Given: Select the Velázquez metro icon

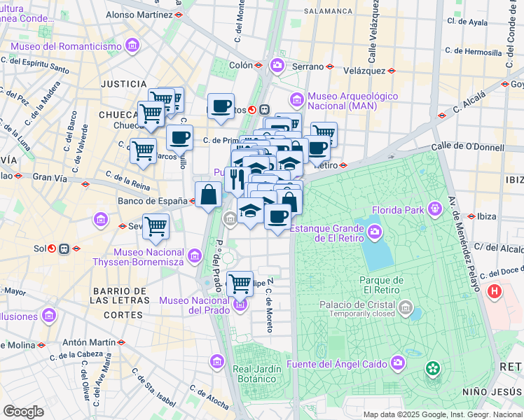Looking at the screenshot, I should click(392, 71).
